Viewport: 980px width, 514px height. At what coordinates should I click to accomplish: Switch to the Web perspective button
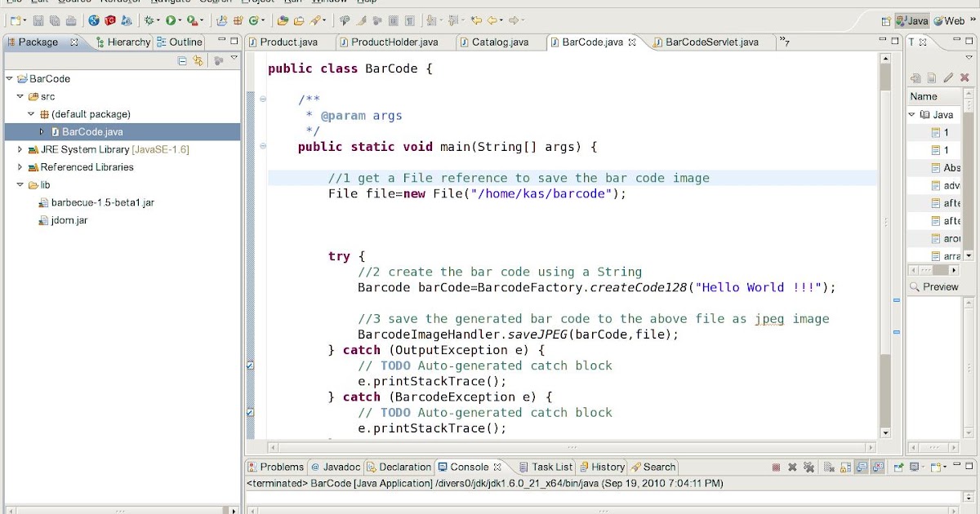tap(950, 20)
